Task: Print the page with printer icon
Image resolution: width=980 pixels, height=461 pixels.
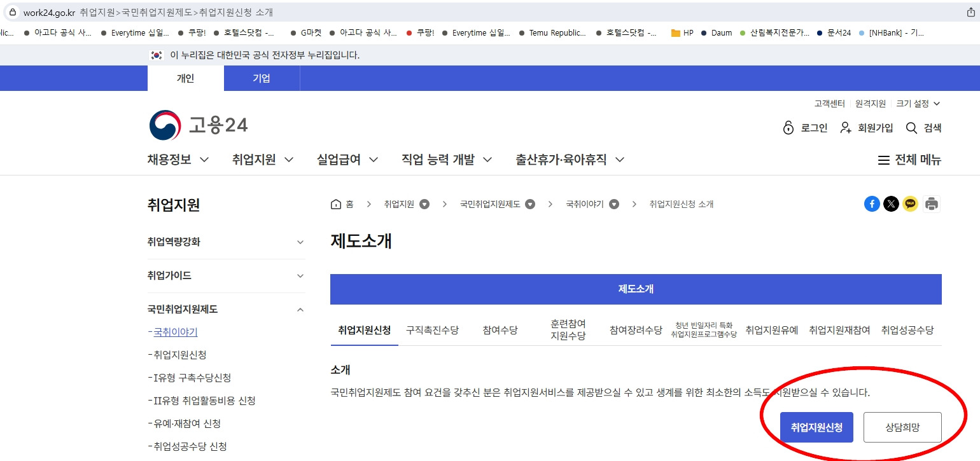Action: click(932, 204)
